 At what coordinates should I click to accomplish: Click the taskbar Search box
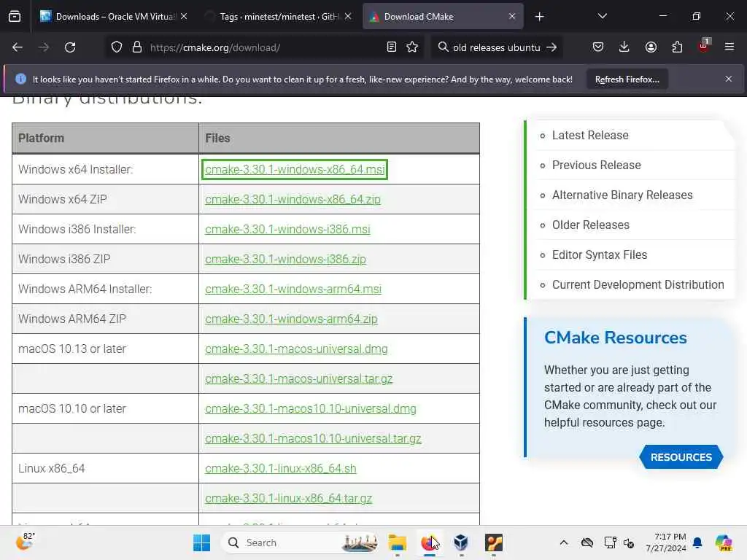click(x=301, y=542)
